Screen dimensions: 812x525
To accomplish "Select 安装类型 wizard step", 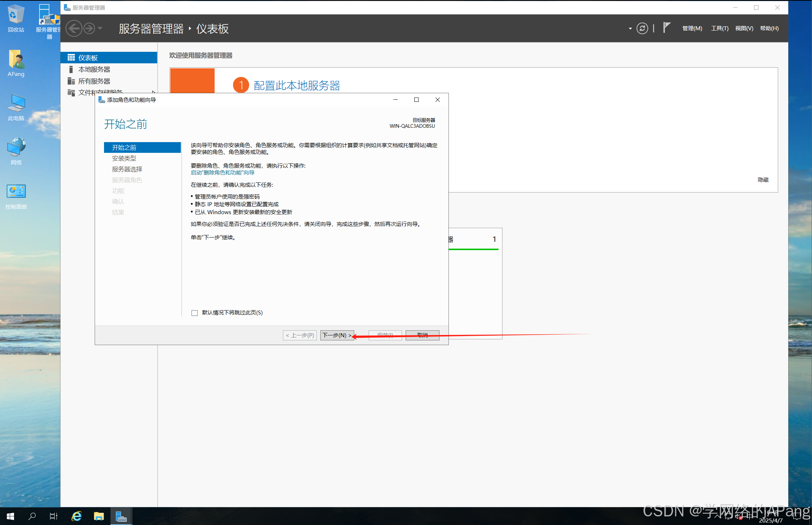I will [124, 158].
